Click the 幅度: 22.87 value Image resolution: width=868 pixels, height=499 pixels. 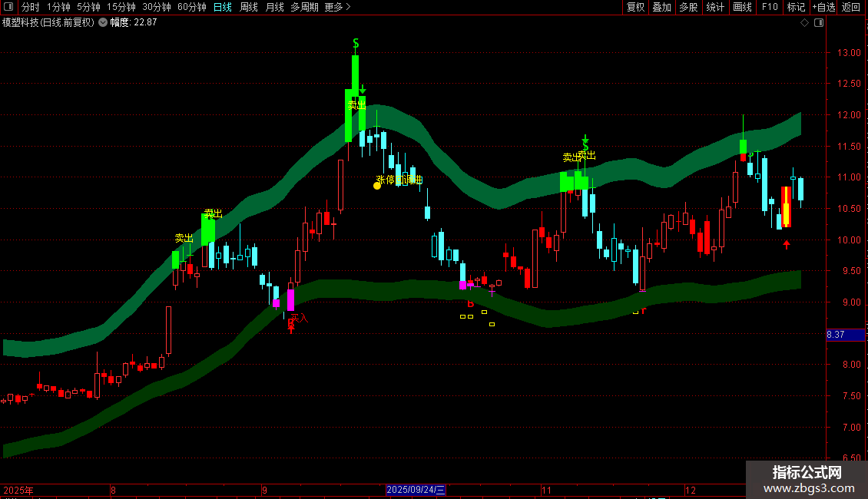[x=134, y=22]
